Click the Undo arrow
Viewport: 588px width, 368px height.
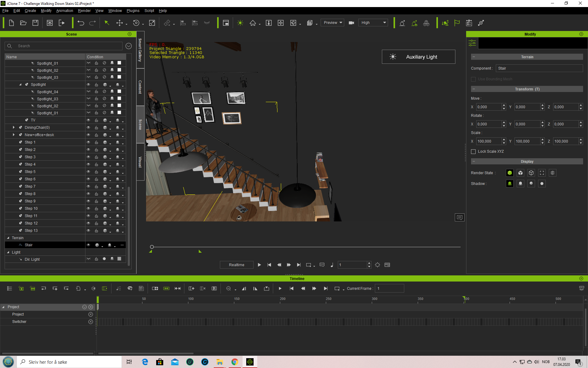pyautogui.click(x=81, y=23)
